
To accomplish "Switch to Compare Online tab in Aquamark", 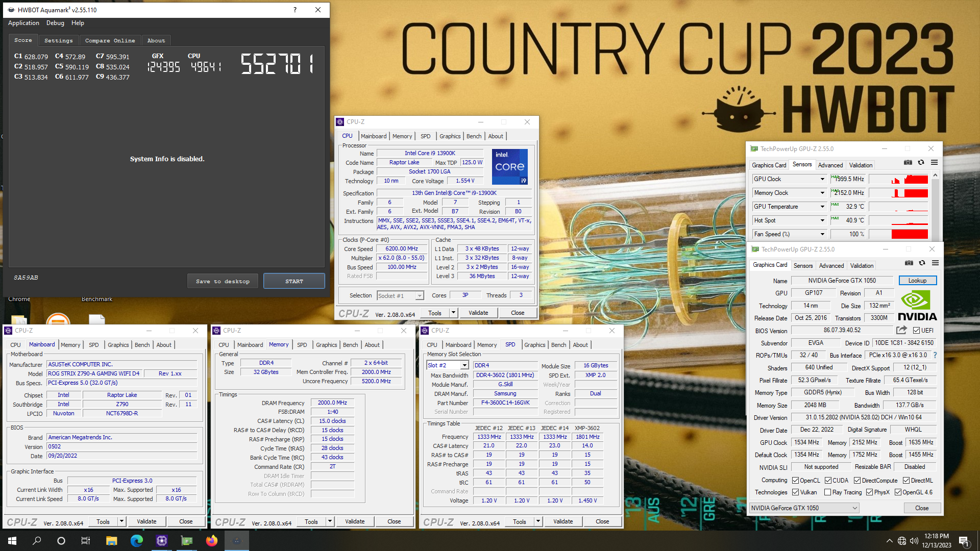I will [x=110, y=40].
